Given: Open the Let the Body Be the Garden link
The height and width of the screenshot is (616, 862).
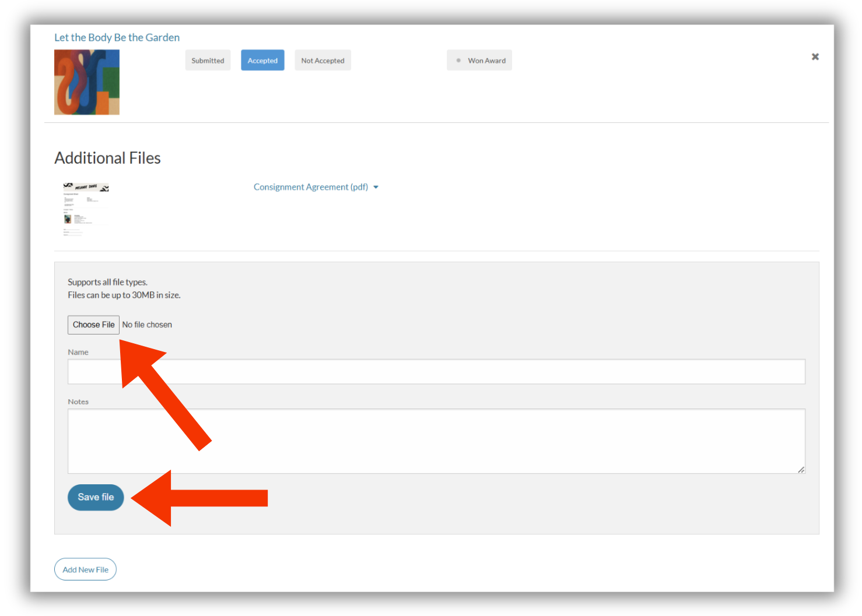Looking at the screenshot, I should (117, 37).
